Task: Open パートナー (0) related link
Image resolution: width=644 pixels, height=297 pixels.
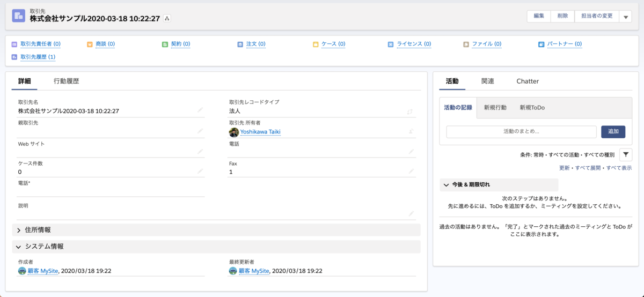Action: click(x=565, y=44)
